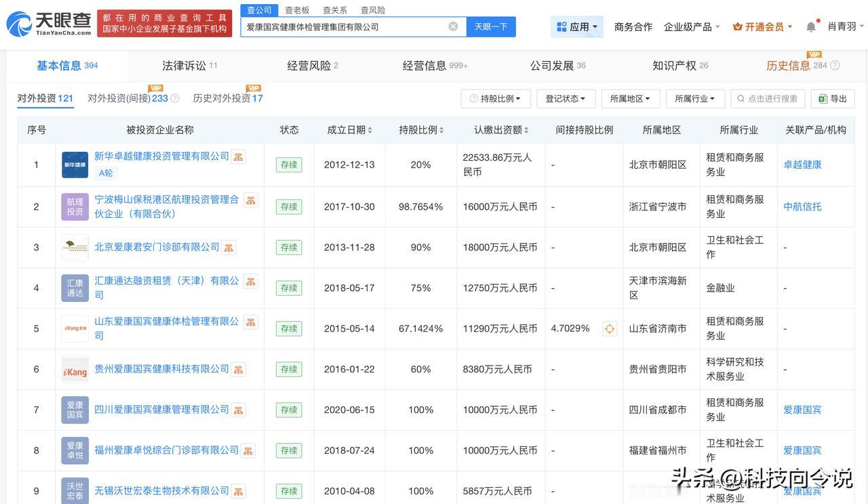Select the 对外投资(间接) 233 sub-tab
The image size is (868, 504).
coord(127,98)
